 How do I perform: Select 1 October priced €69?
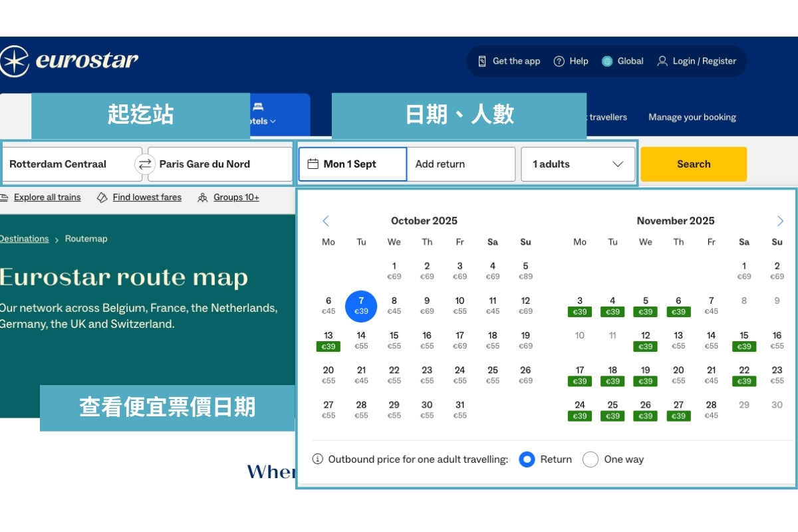point(394,271)
